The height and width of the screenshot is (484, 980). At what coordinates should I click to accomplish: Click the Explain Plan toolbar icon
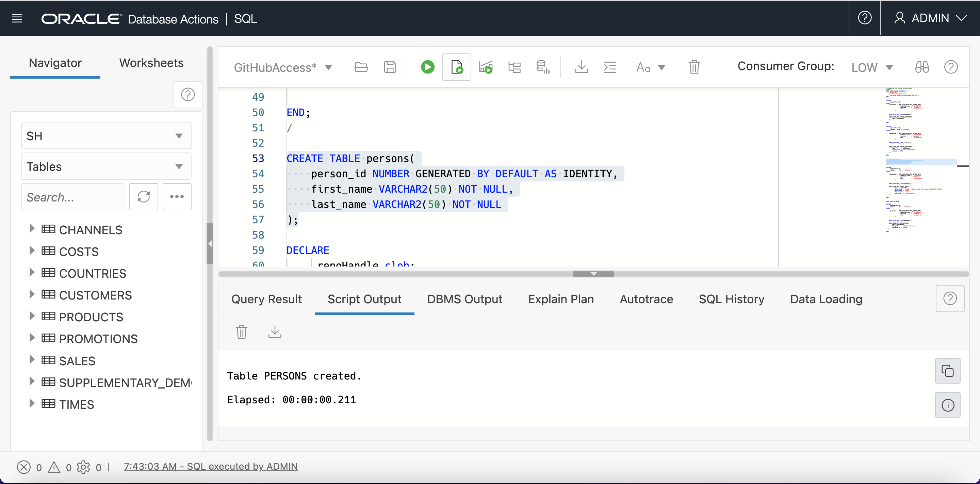pos(514,67)
